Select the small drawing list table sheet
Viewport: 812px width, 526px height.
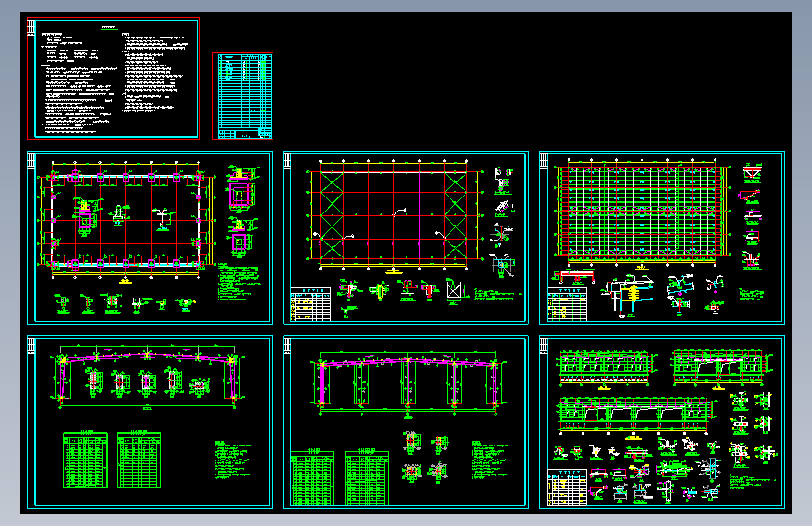pos(243,96)
